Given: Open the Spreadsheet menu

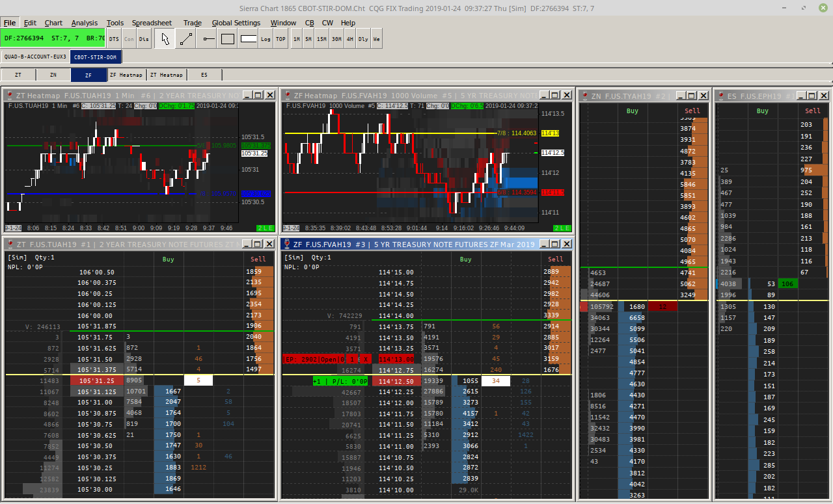Looking at the screenshot, I should pyautogui.click(x=152, y=23).
